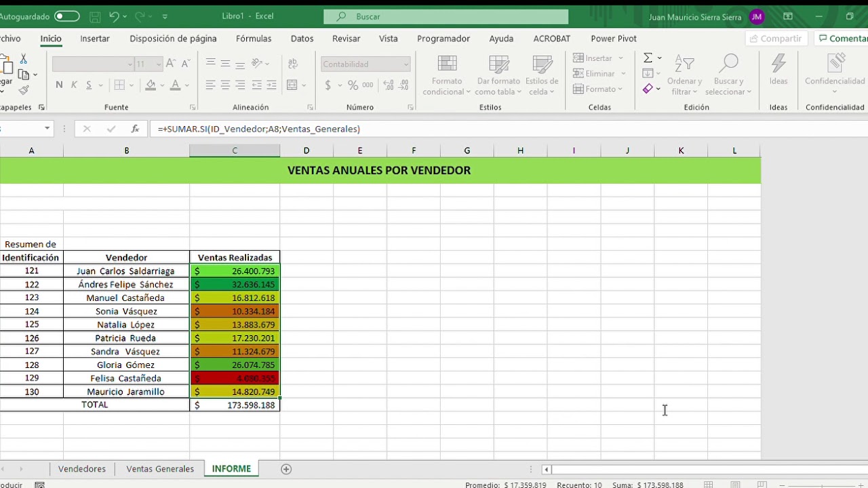Toggle wrap text icon
Screen dimensions: 868x488
click(x=293, y=64)
